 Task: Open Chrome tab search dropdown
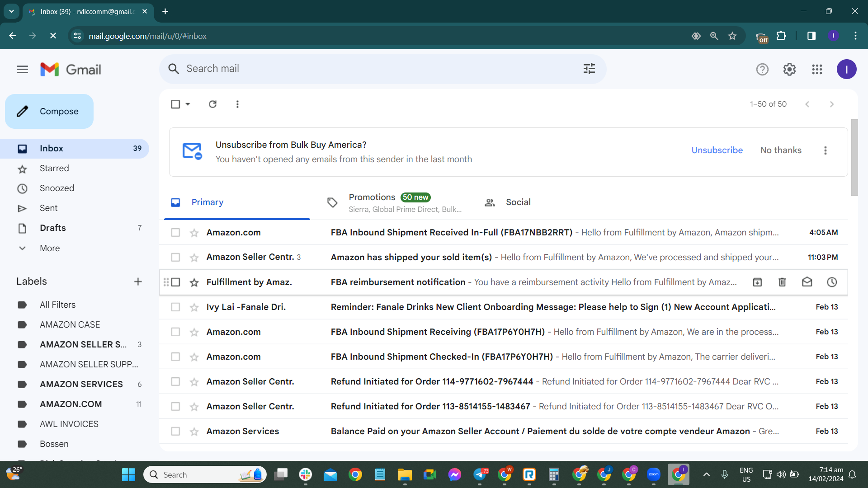tap(11, 11)
